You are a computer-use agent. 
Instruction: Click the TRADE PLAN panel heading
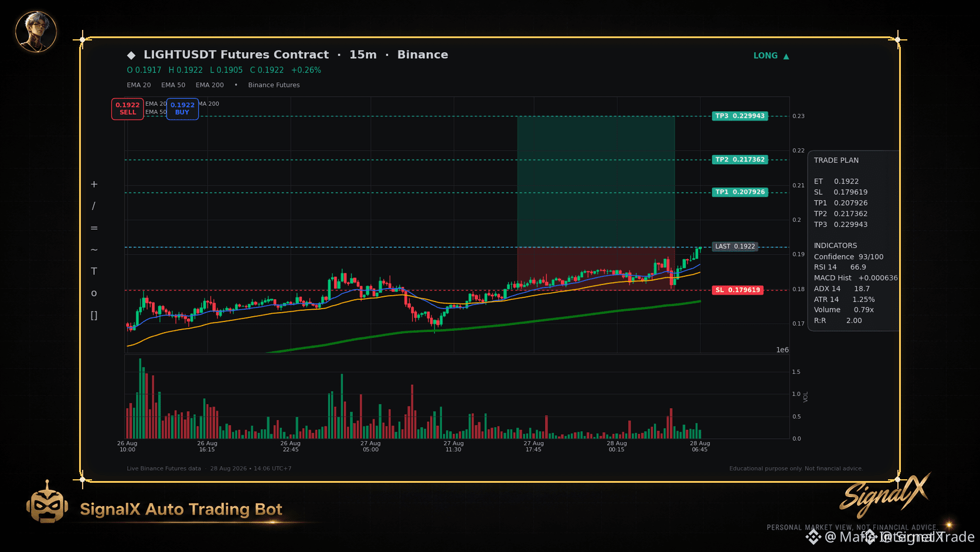point(836,160)
